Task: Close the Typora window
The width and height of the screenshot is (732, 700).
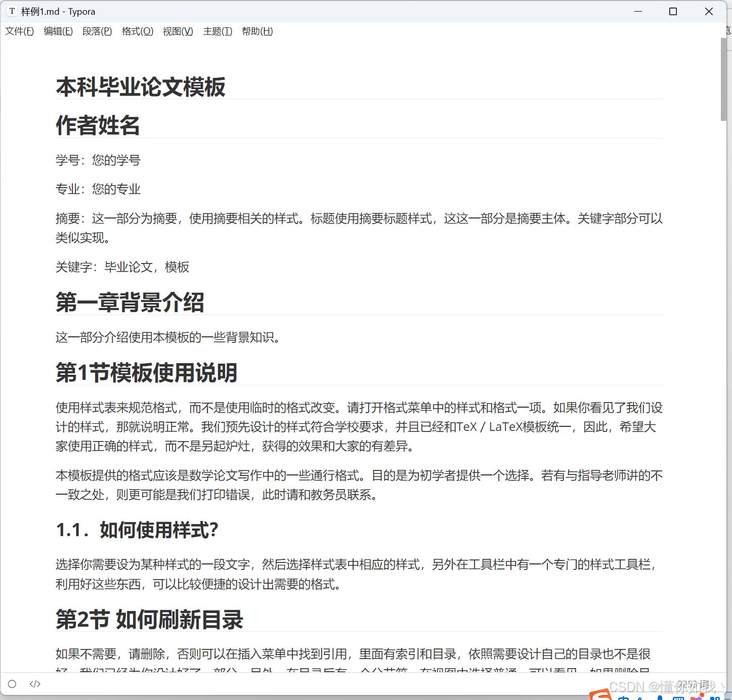Action: (x=709, y=11)
